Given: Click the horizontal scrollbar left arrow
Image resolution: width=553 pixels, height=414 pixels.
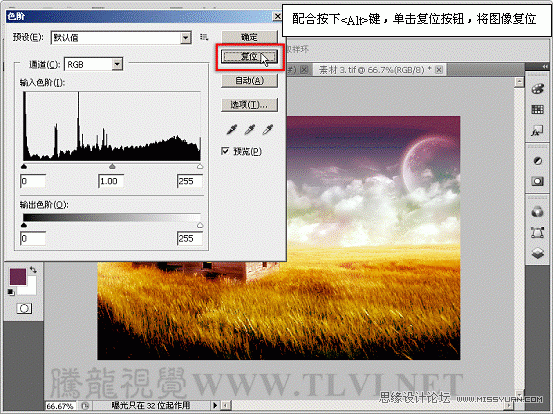Looking at the screenshot, I should (226, 406).
